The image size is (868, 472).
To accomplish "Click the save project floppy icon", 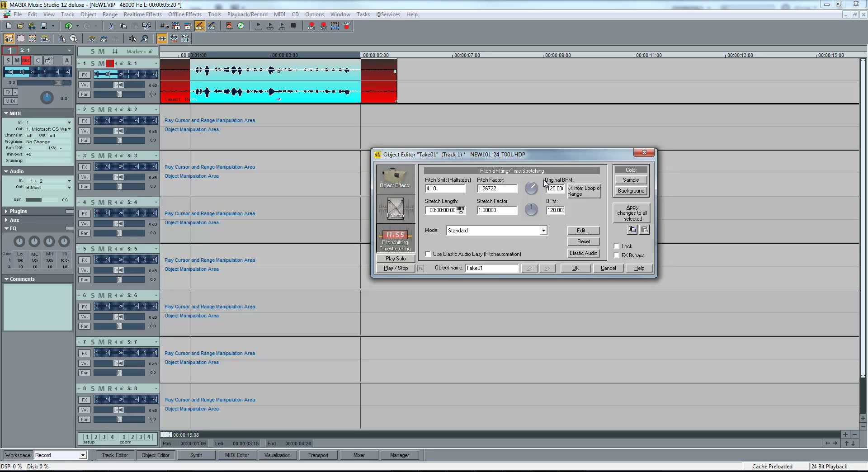I will [44, 26].
